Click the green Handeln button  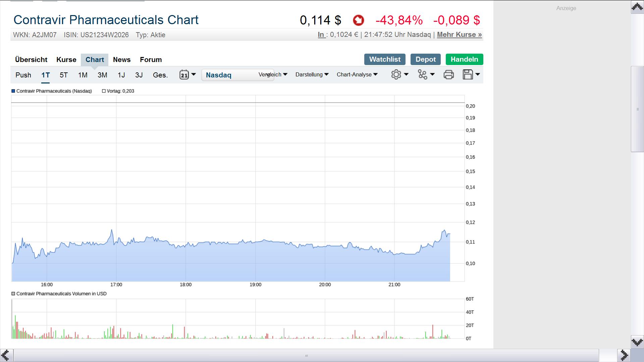click(x=464, y=59)
